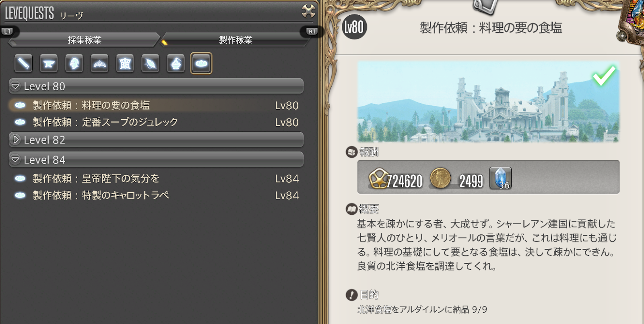Select the Alchemist alembic class icon

click(x=176, y=63)
